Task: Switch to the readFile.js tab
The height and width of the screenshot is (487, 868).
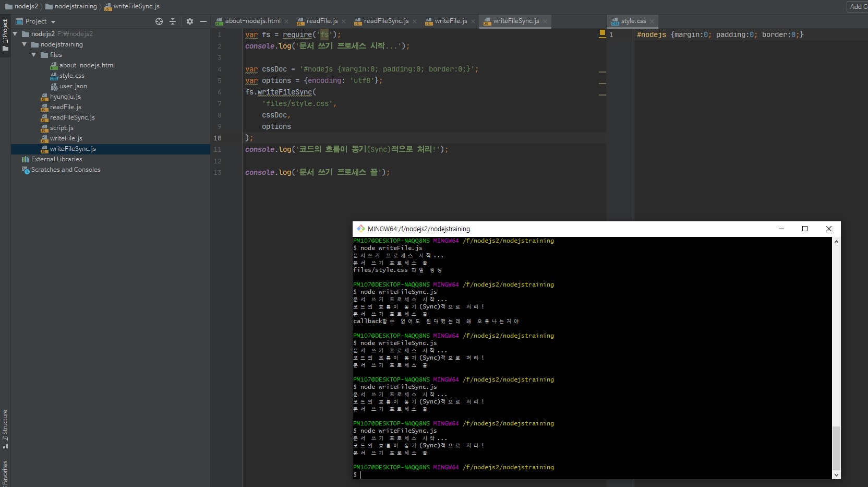Action: pos(321,21)
